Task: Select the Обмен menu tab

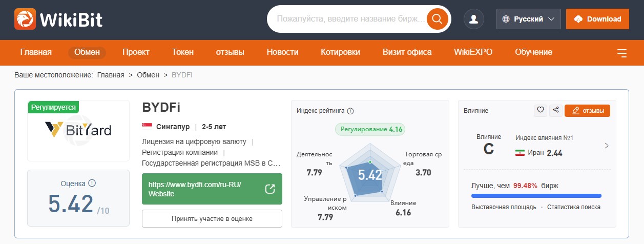Action: tap(87, 52)
